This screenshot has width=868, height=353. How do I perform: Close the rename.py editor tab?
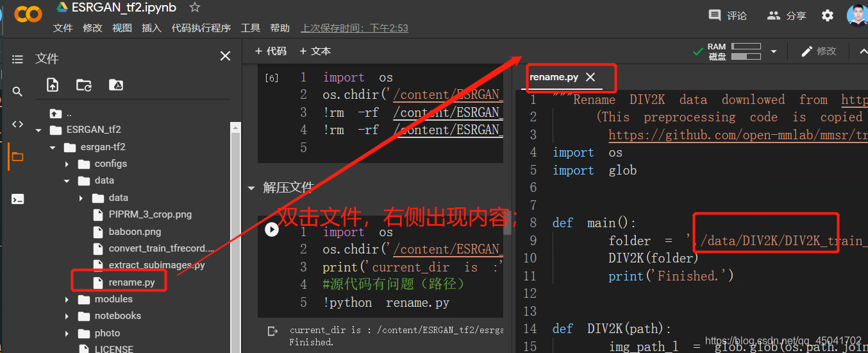(590, 77)
